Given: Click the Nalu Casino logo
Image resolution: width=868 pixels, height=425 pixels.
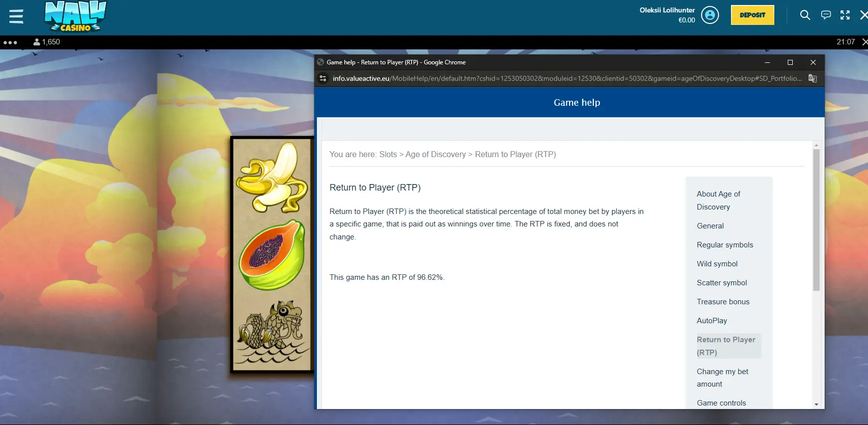Looking at the screenshot, I should [x=75, y=16].
